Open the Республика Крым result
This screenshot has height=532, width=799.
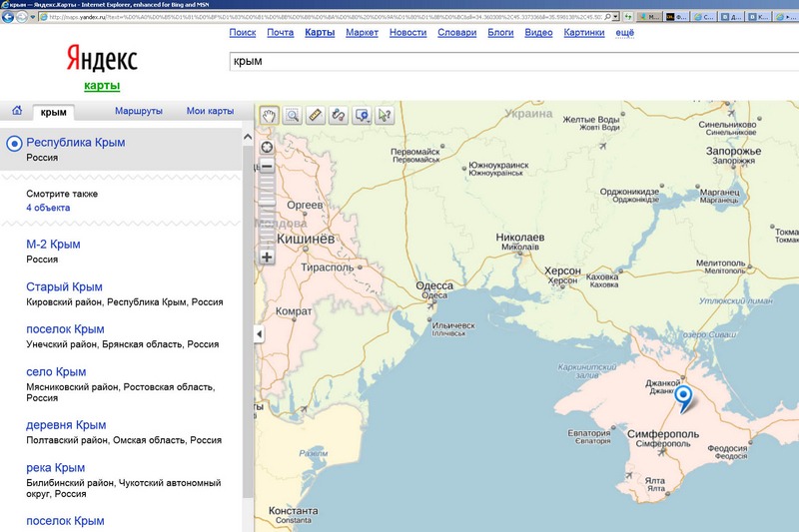click(x=76, y=142)
